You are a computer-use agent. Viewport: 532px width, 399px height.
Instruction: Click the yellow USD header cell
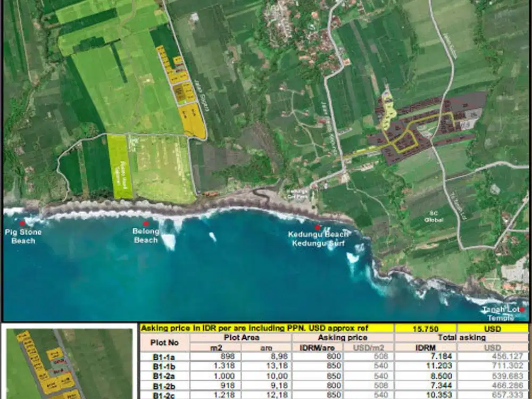(493, 328)
